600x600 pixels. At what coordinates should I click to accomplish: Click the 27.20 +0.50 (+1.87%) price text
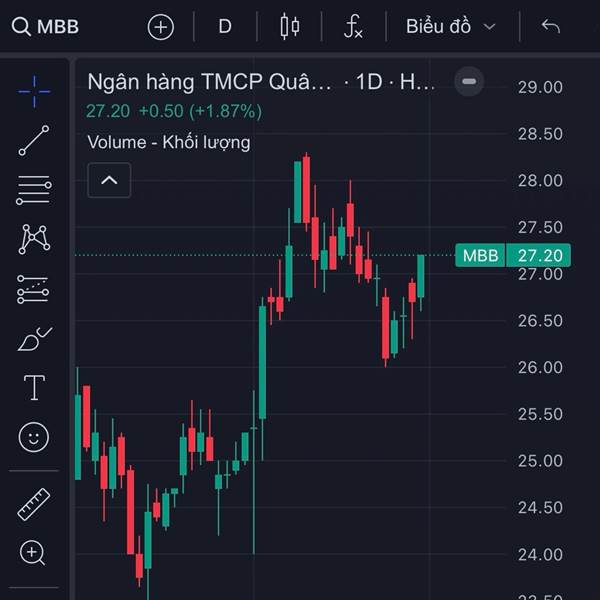tap(174, 111)
